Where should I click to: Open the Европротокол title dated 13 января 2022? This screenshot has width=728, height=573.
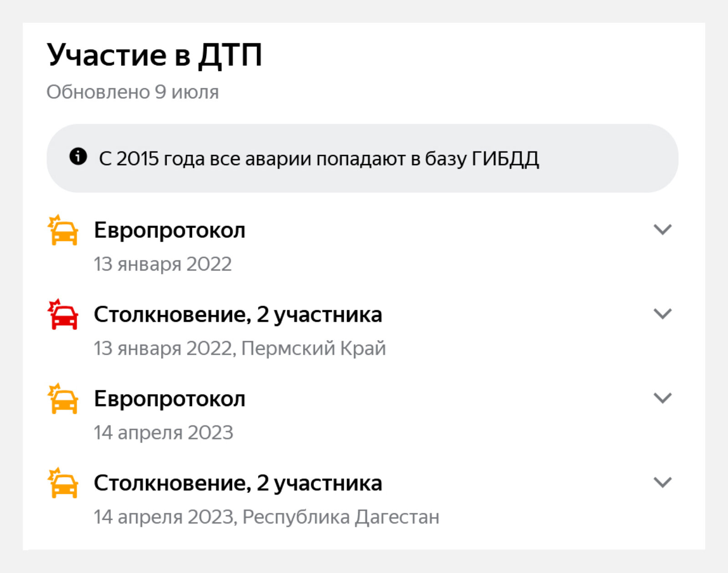pos(170,231)
